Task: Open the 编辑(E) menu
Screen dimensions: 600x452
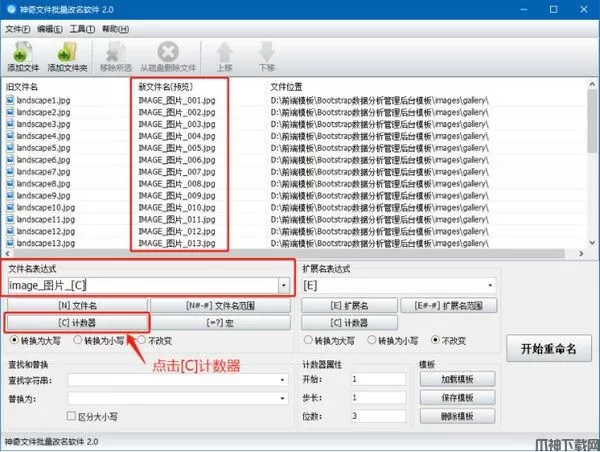Action: (x=50, y=29)
